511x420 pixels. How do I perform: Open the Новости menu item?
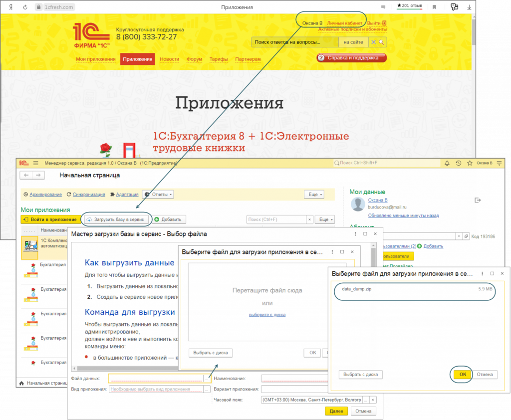[x=169, y=59]
